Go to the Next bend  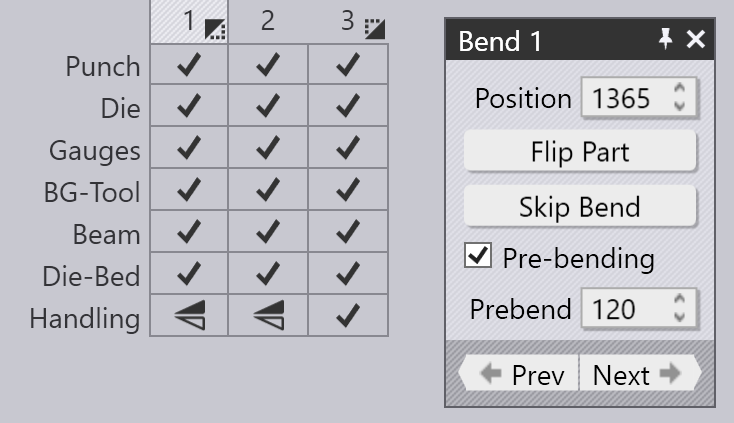(x=638, y=375)
